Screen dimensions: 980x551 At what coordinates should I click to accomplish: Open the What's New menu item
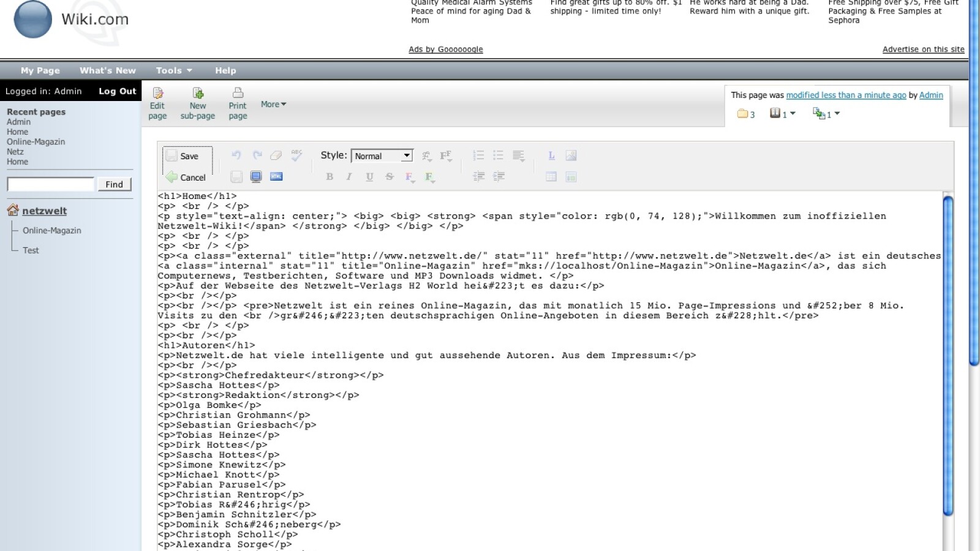tap(107, 70)
